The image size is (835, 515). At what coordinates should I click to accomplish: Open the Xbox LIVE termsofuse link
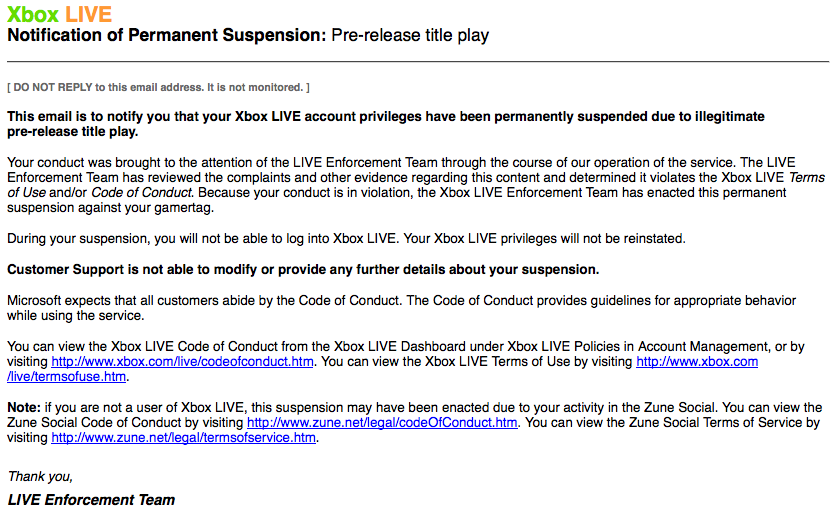(697, 362)
